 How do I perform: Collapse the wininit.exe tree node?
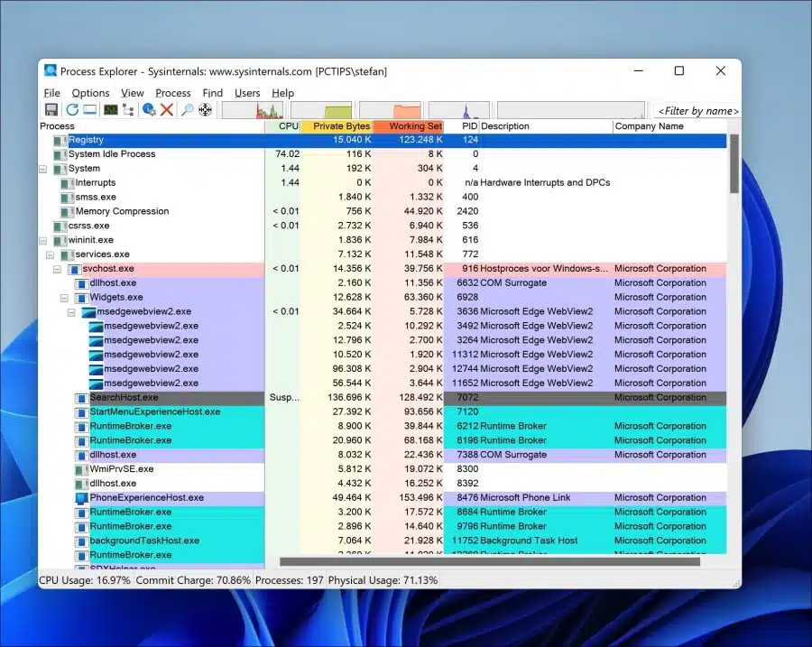pyautogui.click(x=43, y=240)
